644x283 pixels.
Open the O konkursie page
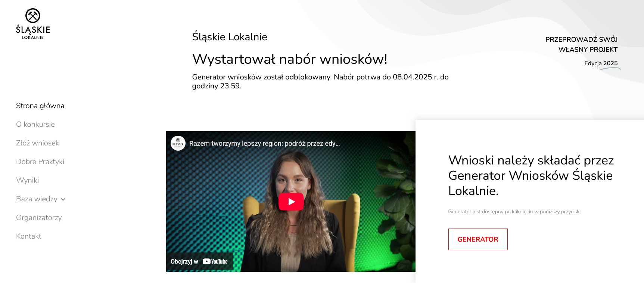[35, 125]
